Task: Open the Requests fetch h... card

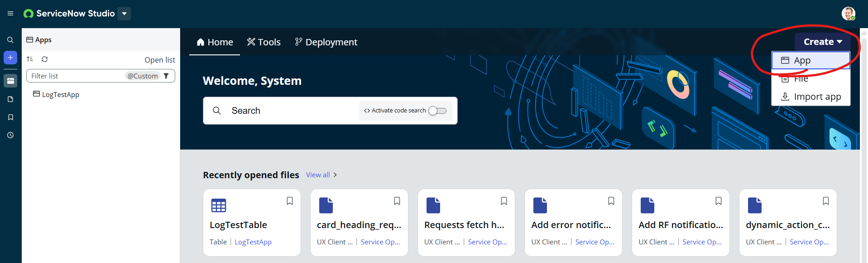Action: (x=466, y=223)
